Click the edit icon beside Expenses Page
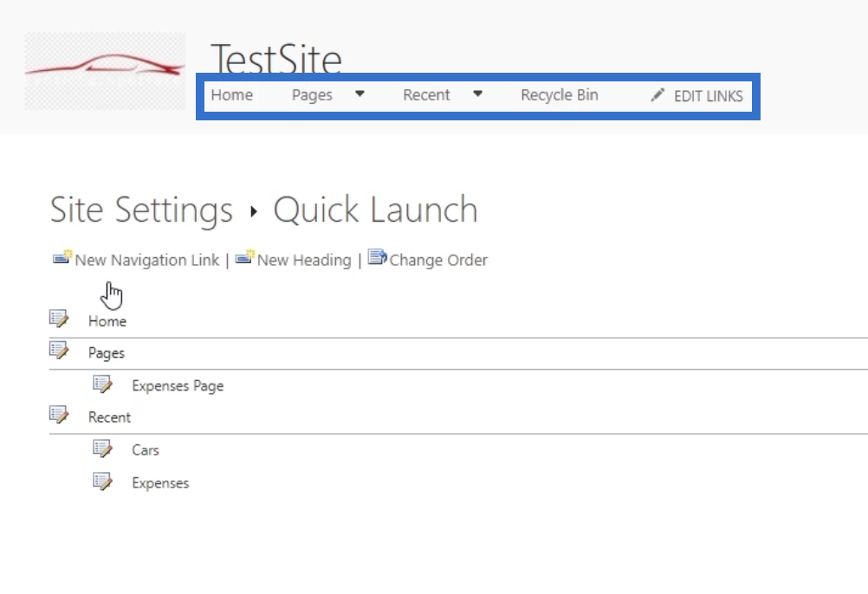 [x=102, y=384]
